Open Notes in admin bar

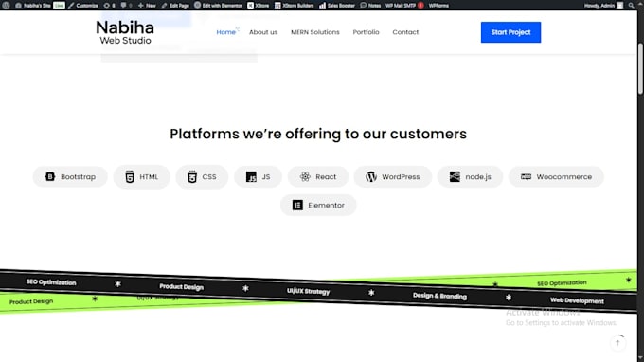coord(370,6)
